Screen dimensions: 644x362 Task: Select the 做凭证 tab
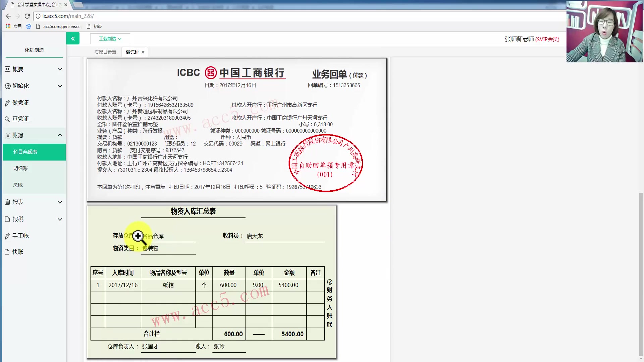(x=131, y=52)
